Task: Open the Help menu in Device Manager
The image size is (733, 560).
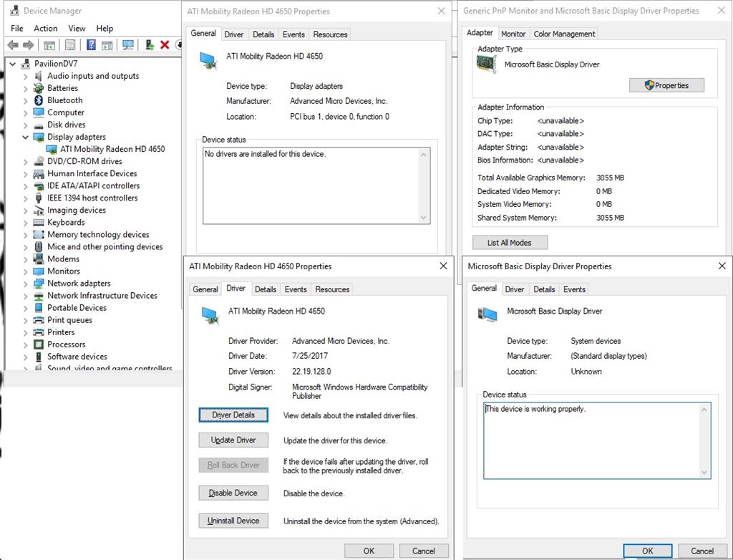Action: coord(105,29)
